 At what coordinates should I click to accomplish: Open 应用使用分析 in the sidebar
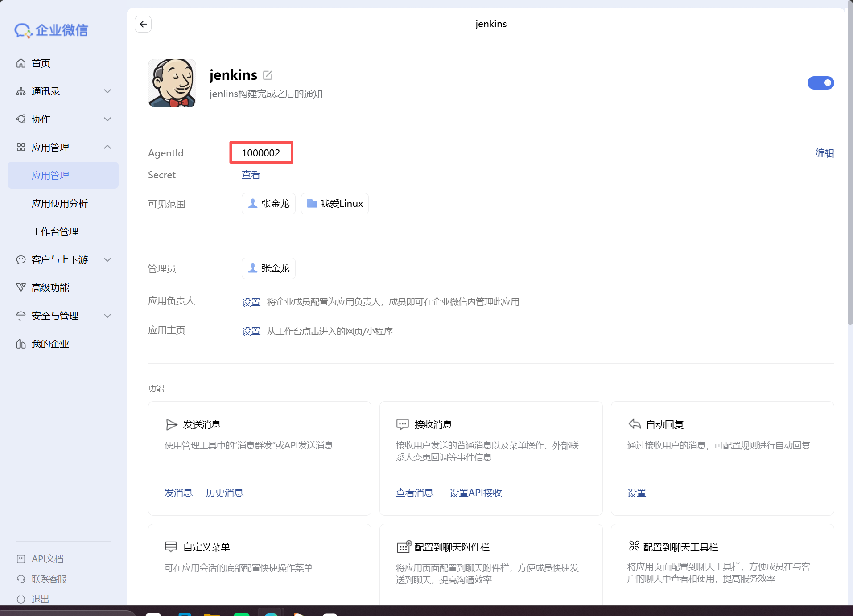[x=60, y=204]
